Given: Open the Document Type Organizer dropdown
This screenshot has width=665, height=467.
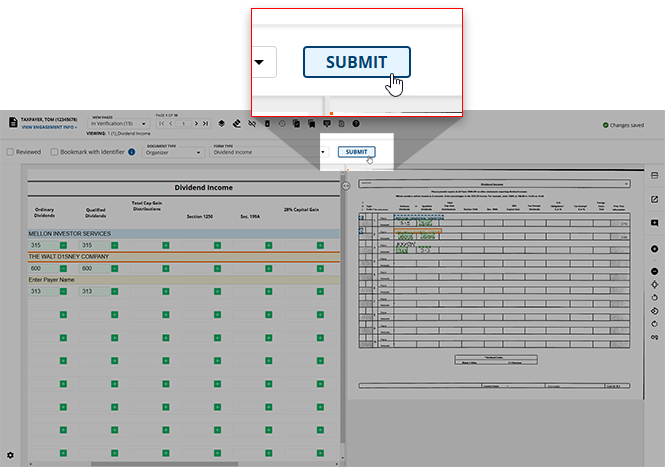Looking at the screenshot, I should pyautogui.click(x=173, y=152).
